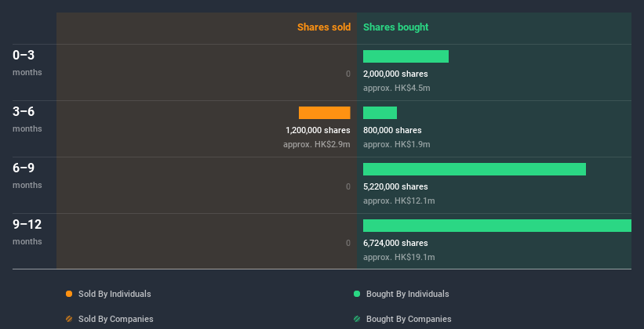Image resolution: width=644 pixels, height=329 pixels.
Task: Click the 3–6 months orange sold bar
Action: point(324,113)
